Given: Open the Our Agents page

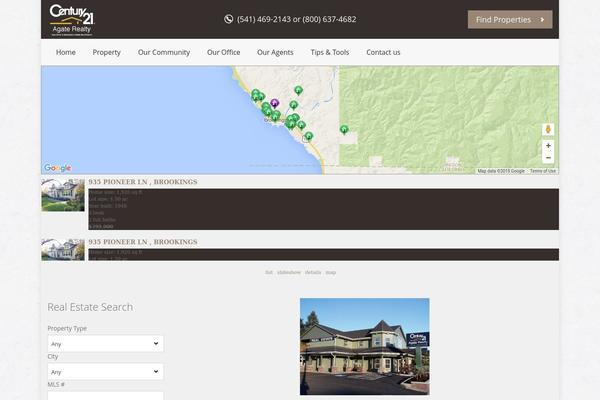Looking at the screenshot, I should coord(275,52).
